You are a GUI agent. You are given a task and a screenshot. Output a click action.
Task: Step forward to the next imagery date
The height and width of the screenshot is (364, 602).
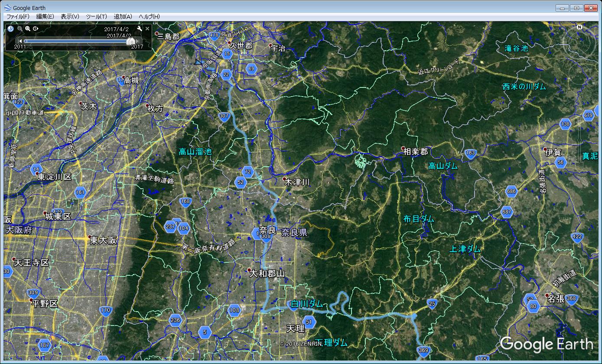tap(138, 41)
